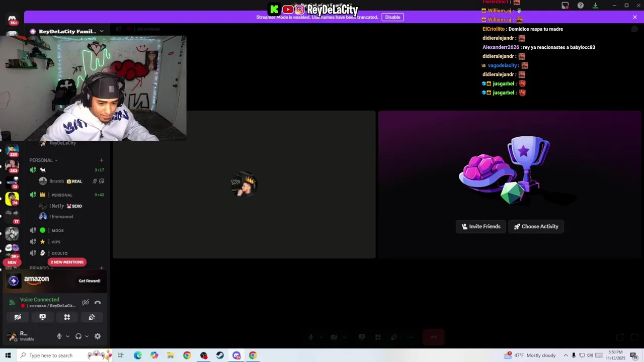Jump to NEW unread servers pill

(12, 262)
